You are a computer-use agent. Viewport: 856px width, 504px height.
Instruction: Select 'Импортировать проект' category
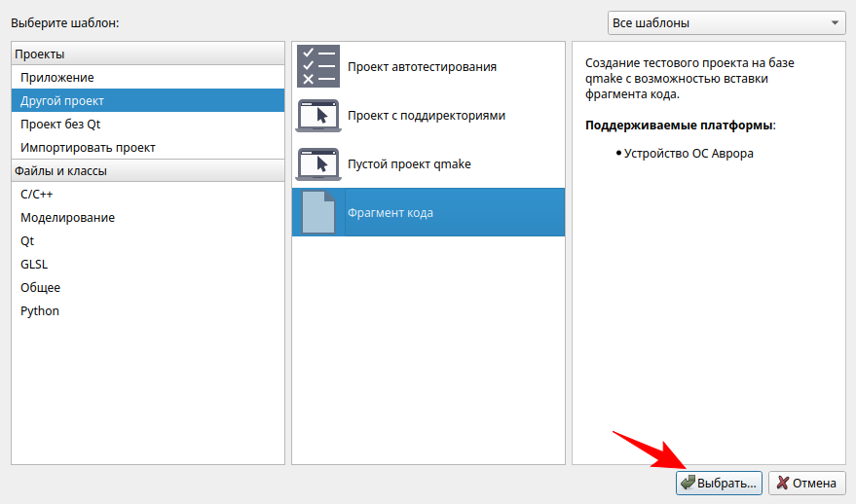[x=88, y=148]
